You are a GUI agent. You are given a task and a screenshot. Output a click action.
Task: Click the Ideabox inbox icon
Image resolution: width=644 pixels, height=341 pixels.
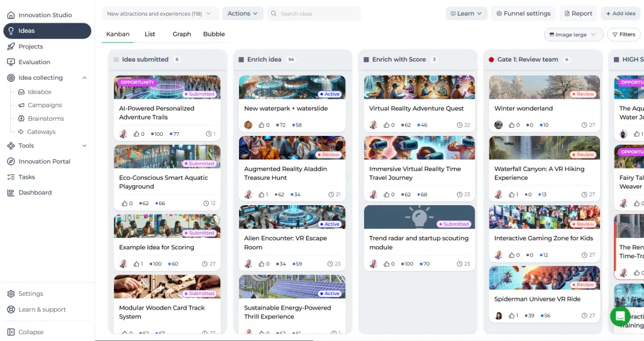(x=21, y=92)
